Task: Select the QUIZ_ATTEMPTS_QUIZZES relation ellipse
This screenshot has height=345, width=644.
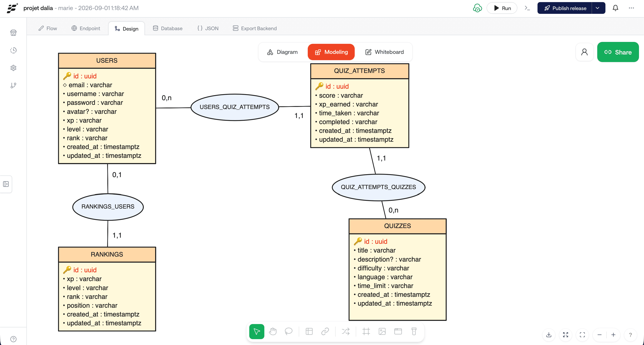Action: 379,187
